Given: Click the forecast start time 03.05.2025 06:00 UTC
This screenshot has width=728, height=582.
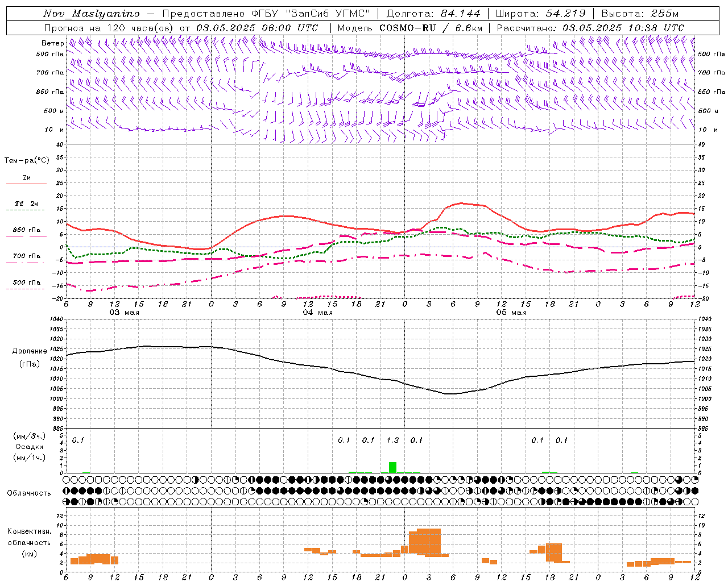Looking at the screenshot, I should pyautogui.click(x=257, y=28).
